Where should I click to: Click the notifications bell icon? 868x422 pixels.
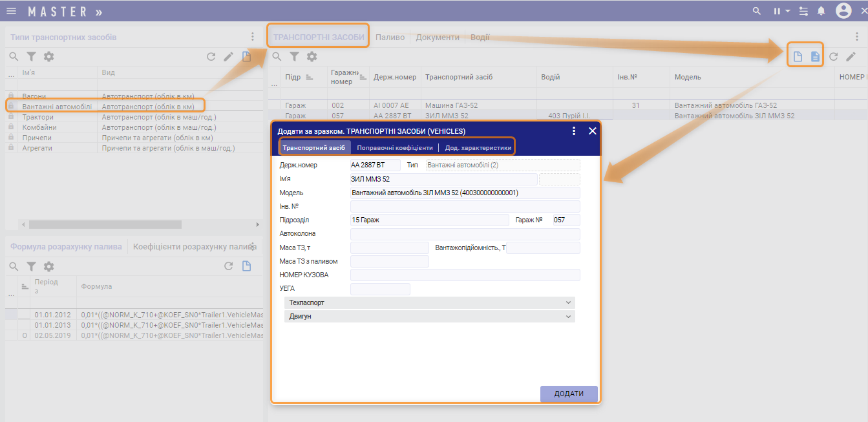(821, 11)
